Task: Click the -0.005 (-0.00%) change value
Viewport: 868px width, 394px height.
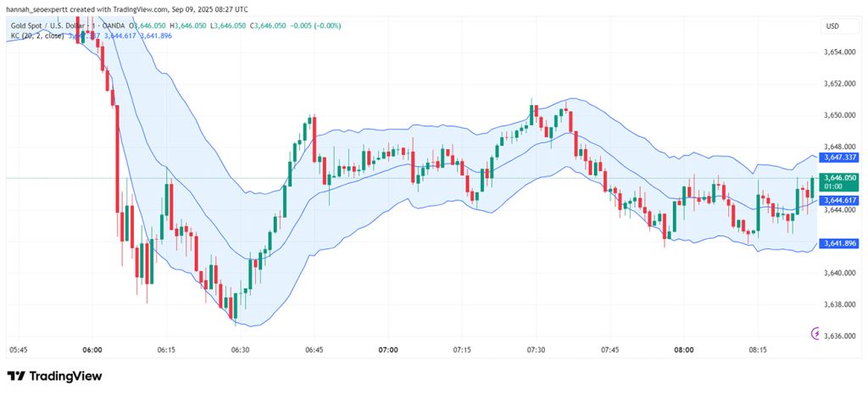Action: point(315,25)
